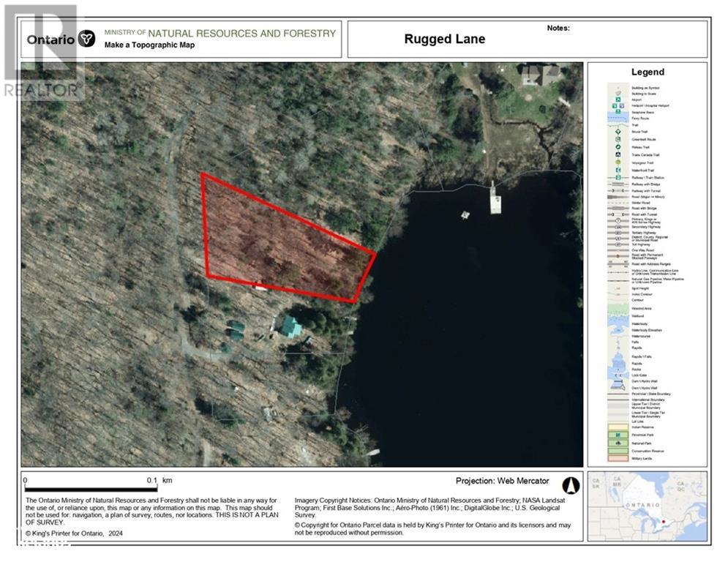728x562 pixels.
Task: Click the Military Lands color swatch
Action: pyautogui.click(x=618, y=458)
